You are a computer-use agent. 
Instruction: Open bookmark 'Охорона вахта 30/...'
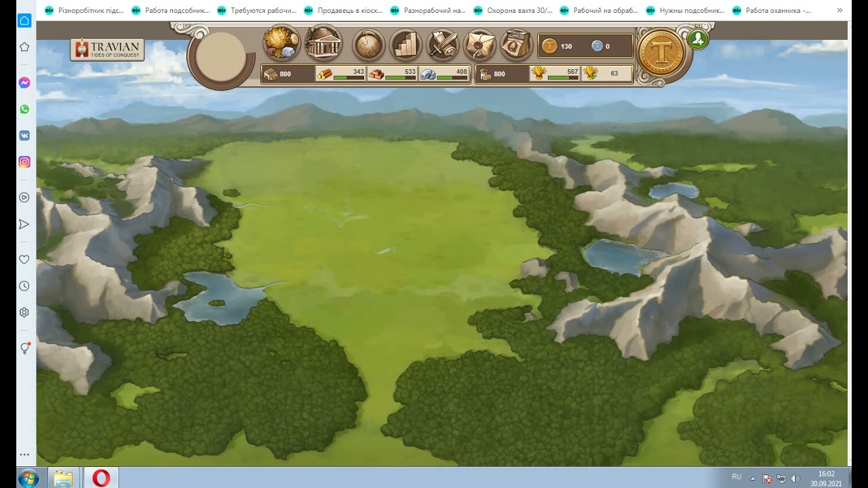tap(513, 10)
